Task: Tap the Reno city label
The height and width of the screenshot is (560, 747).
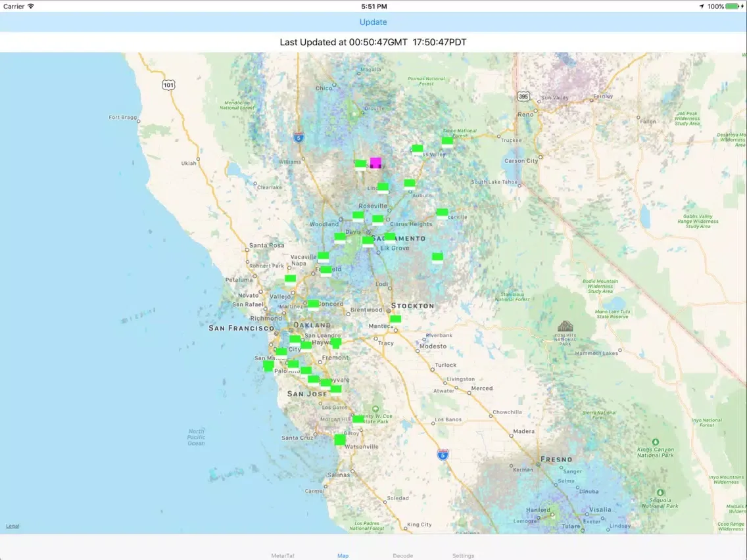Action: coord(526,114)
